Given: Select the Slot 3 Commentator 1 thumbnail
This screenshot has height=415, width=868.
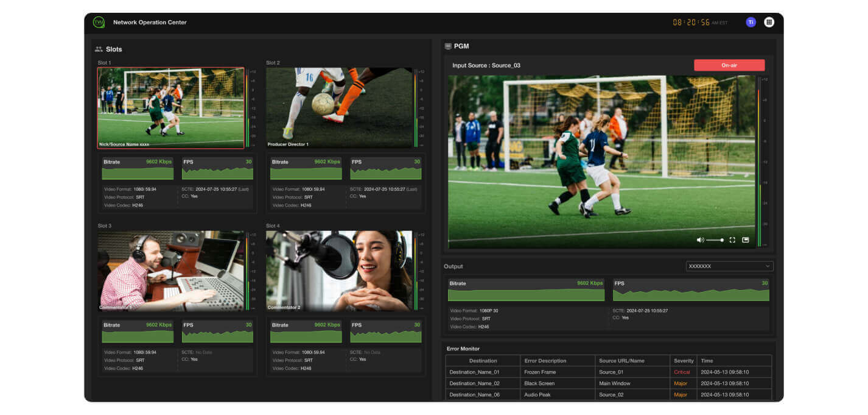Looking at the screenshot, I should [170, 271].
